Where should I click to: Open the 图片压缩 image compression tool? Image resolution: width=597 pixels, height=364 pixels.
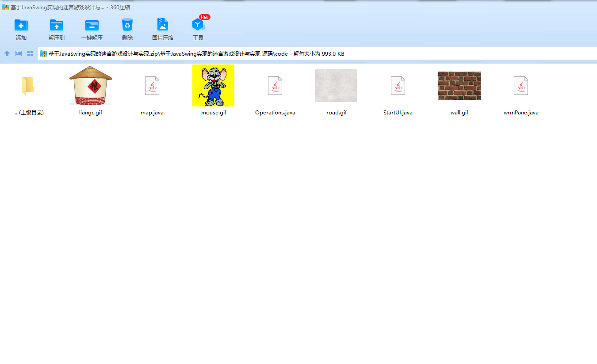(x=163, y=25)
